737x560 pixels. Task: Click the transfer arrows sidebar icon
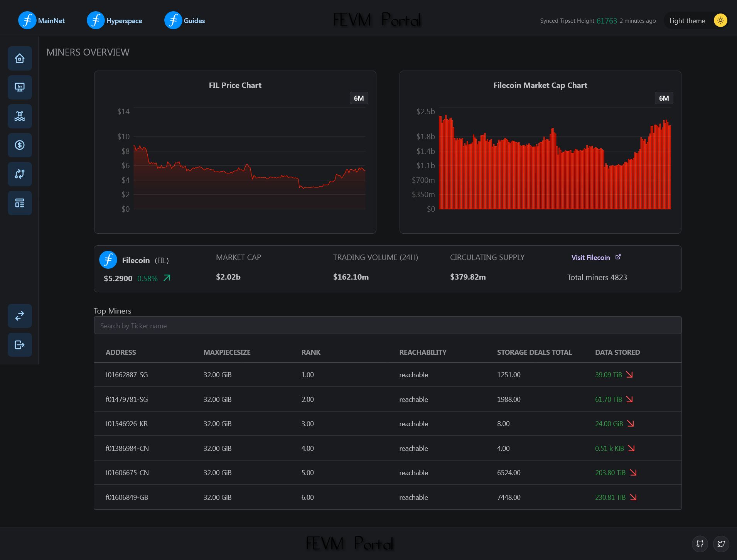tap(20, 316)
